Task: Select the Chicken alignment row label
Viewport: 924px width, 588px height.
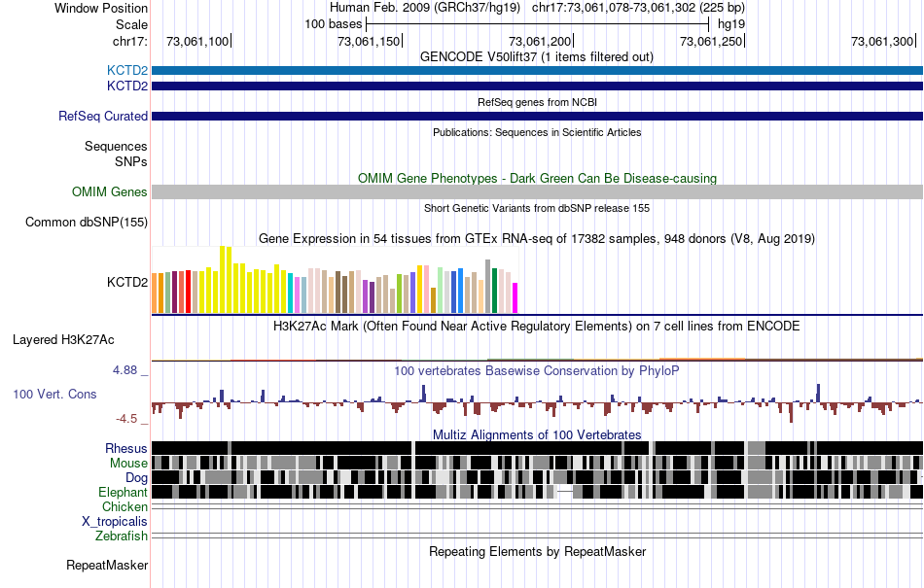Action: (x=124, y=506)
